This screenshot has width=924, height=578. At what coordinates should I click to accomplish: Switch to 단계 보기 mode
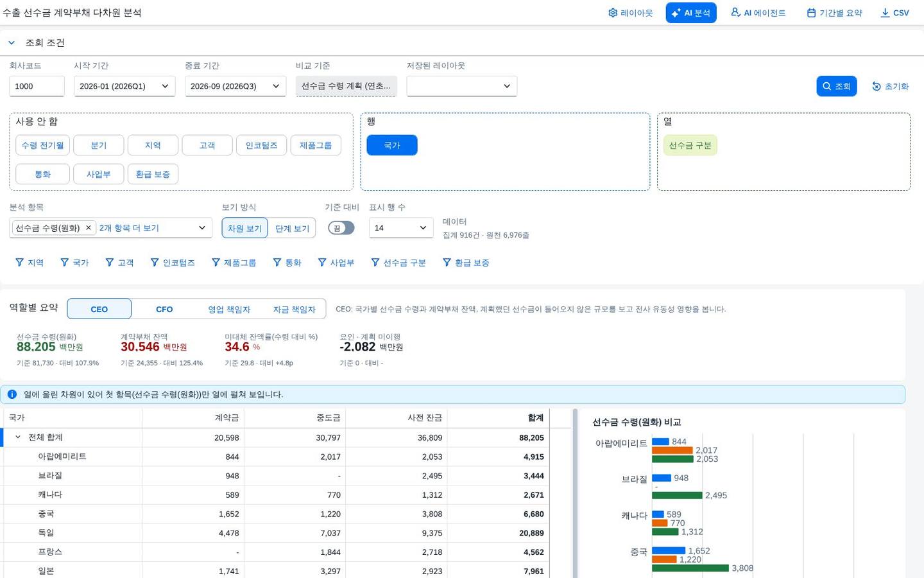click(x=292, y=228)
